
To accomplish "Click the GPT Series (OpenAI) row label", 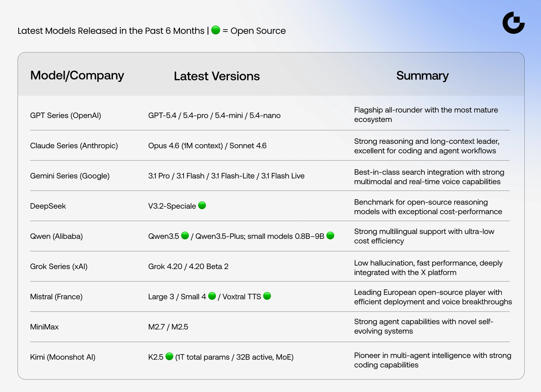I will (x=66, y=115).
